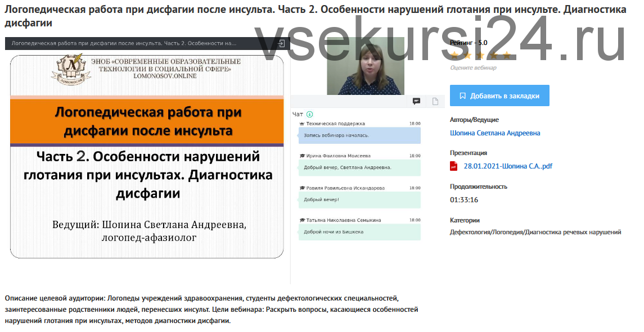Open the chat tab icon
644x332 pixels.
pos(416,101)
